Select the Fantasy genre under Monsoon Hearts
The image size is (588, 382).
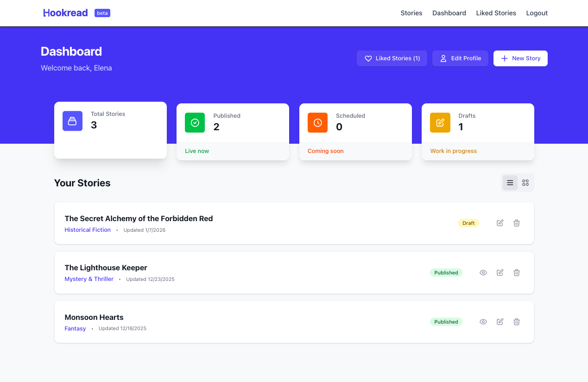click(75, 328)
